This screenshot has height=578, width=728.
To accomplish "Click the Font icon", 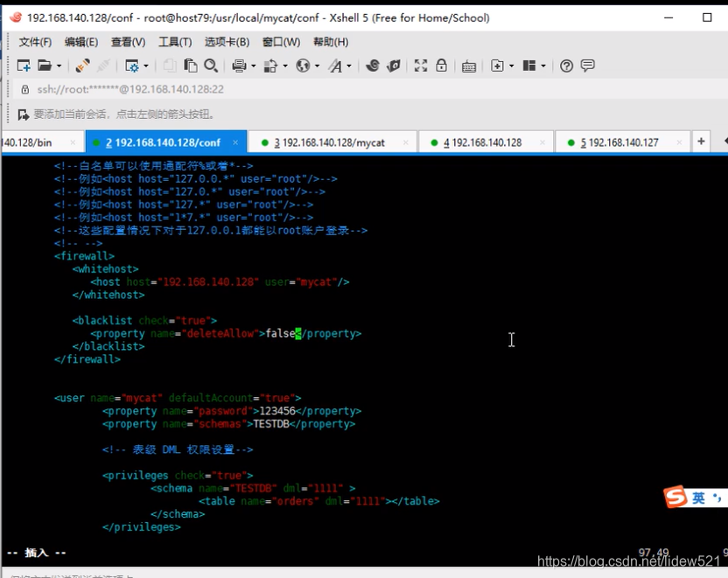I will coord(335,66).
